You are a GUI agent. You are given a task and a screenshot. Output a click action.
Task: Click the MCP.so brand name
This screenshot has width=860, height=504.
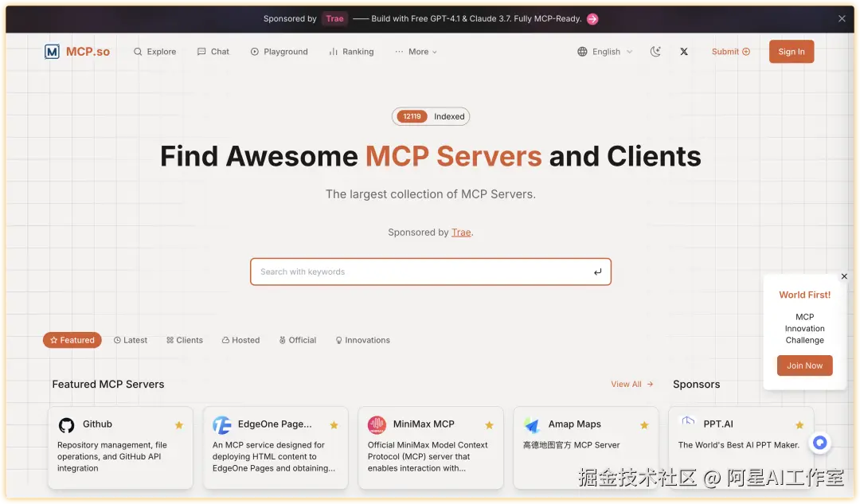88,52
